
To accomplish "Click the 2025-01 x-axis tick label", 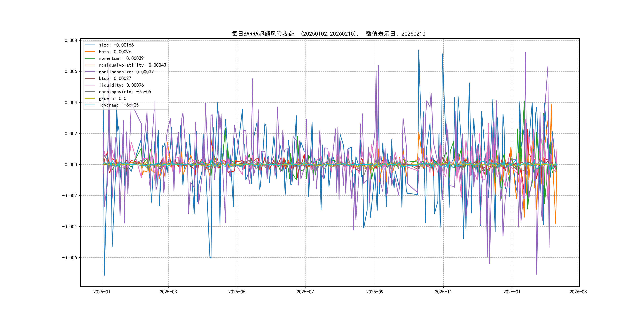I will 102,292.
